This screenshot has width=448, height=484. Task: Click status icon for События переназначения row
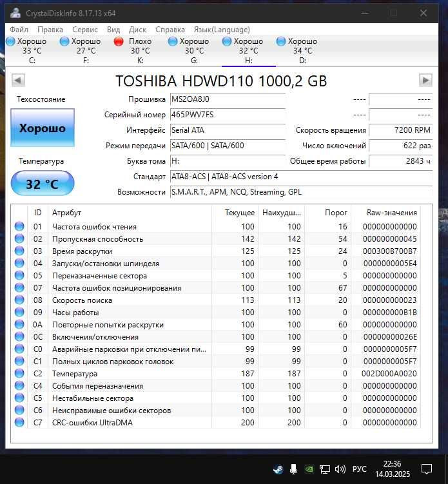19,385
